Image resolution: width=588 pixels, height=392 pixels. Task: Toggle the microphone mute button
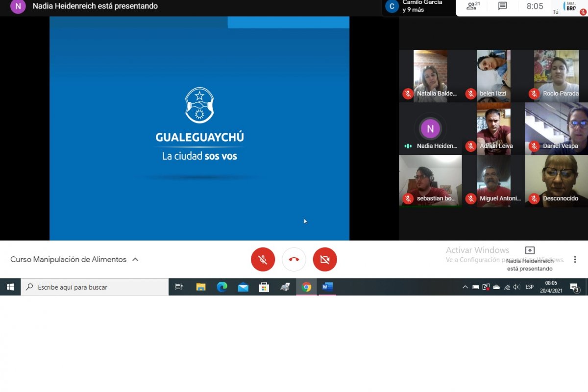(263, 260)
